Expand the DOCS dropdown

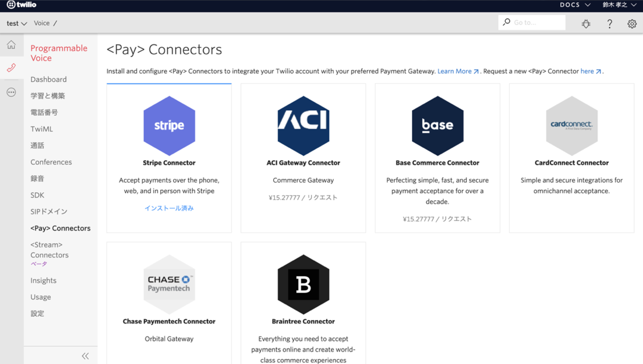coord(575,5)
